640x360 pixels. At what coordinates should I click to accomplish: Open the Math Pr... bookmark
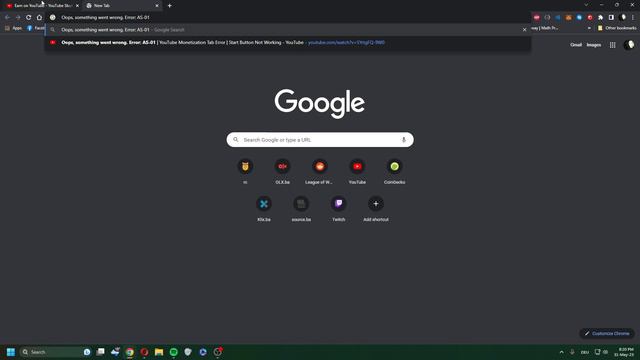(545, 28)
